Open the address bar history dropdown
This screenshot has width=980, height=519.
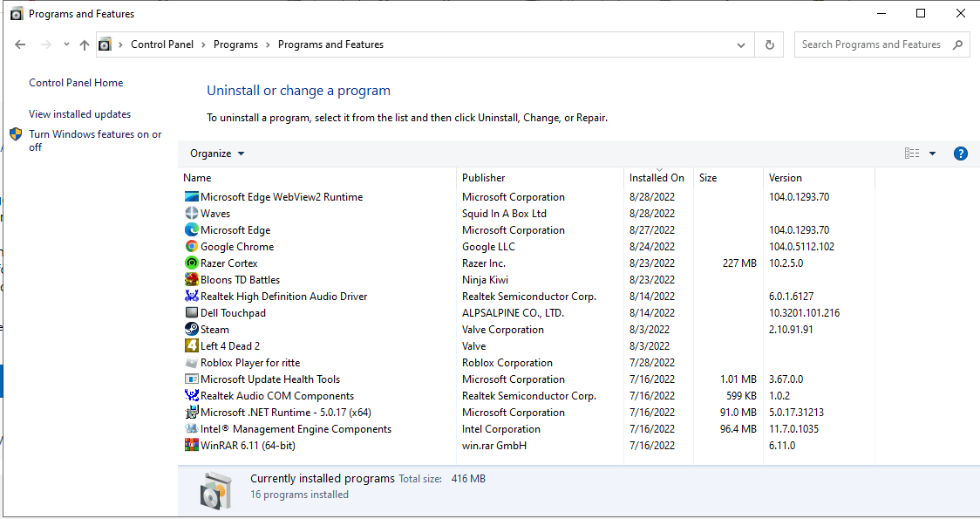click(x=740, y=44)
